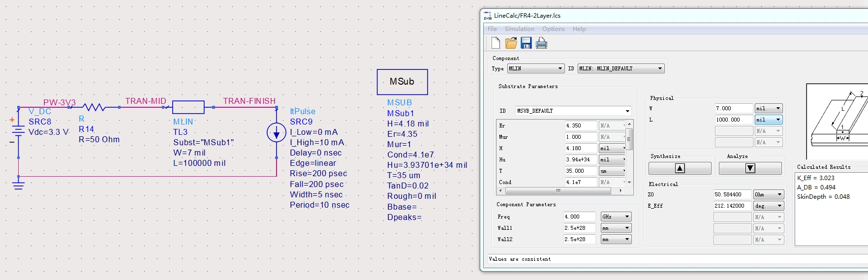Open the component Type MLIN dropdown

pyautogui.click(x=536, y=68)
